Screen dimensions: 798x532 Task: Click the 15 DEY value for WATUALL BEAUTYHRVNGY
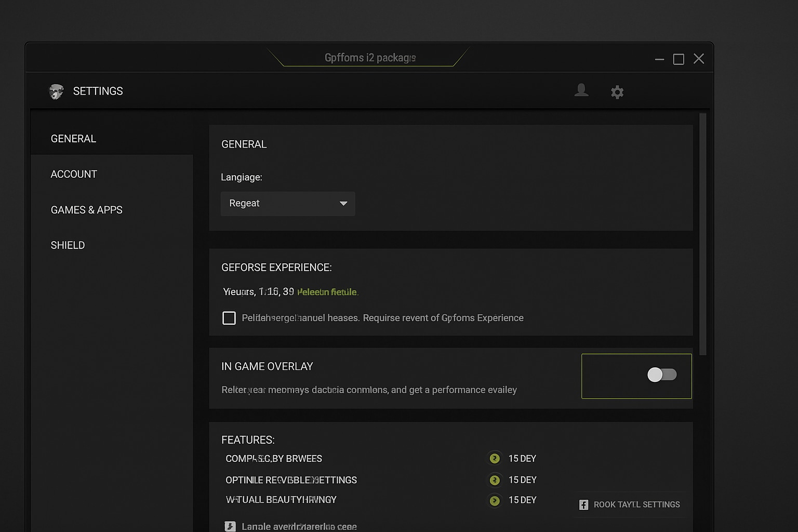(x=522, y=500)
